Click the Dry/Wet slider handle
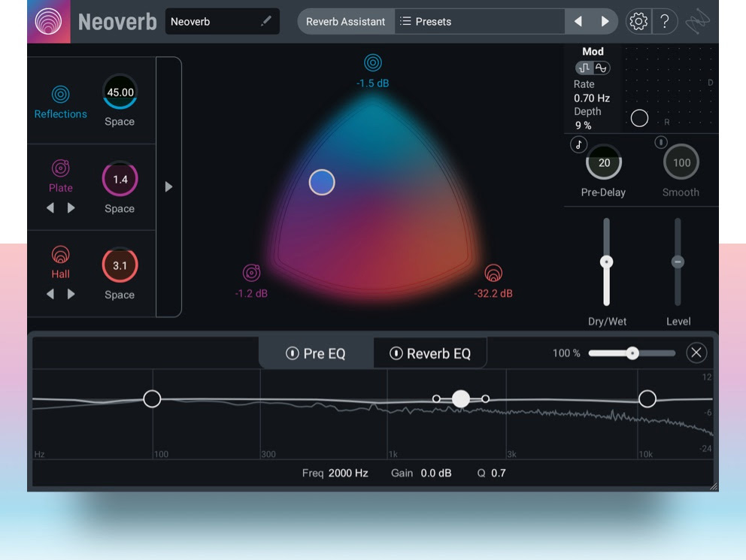The image size is (746, 560). click(606, 262)
